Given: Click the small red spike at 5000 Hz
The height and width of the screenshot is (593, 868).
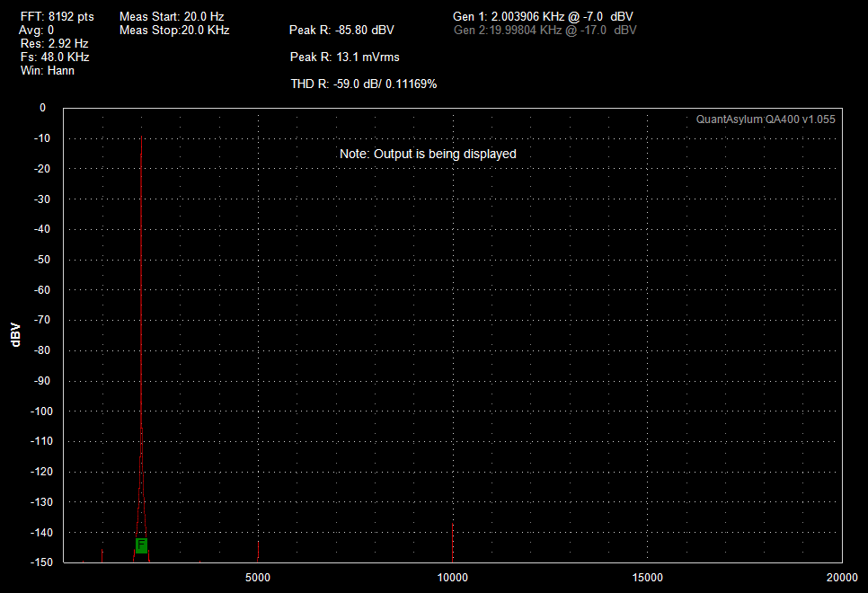Looking at the screenshot, I should (x=258, y=552).
